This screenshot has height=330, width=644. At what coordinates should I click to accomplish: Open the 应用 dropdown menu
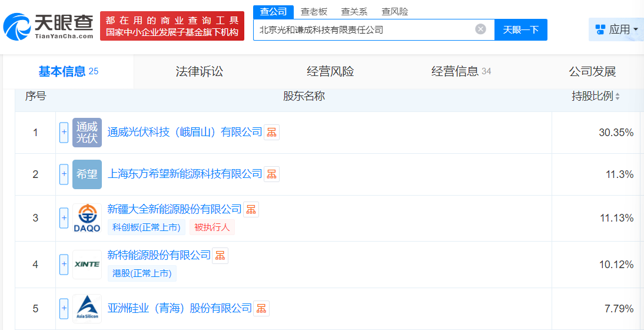[x=616, y=29]
